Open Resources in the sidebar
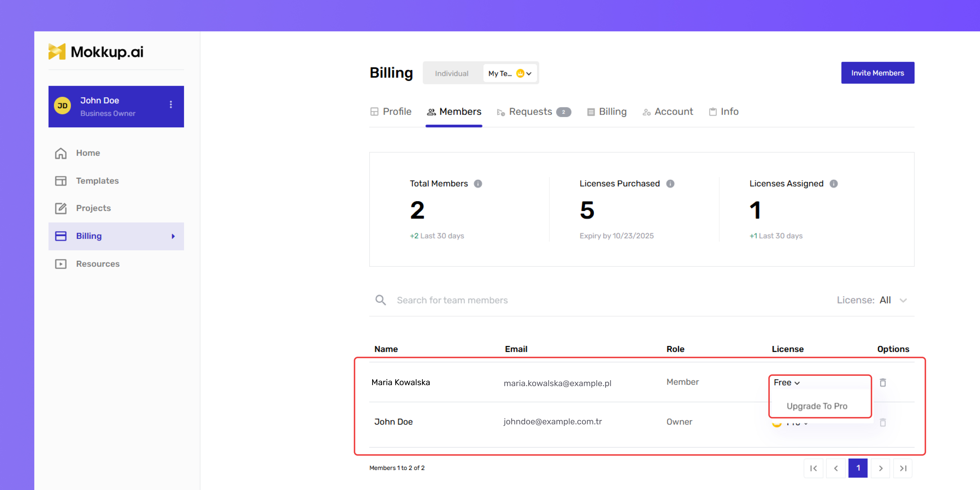This screenshot has height=490, width=980. [116, 264]
